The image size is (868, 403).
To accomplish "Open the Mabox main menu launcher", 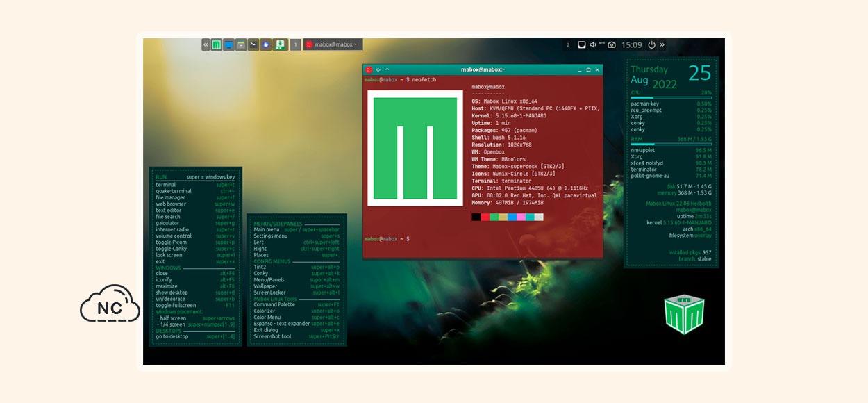I will tap(217, 44).
